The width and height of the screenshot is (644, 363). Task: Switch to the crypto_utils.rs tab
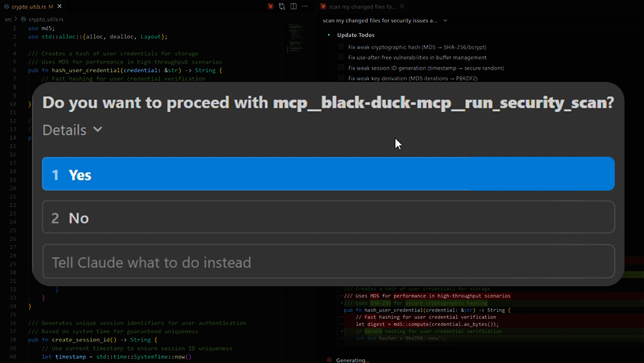pos(29,7)
